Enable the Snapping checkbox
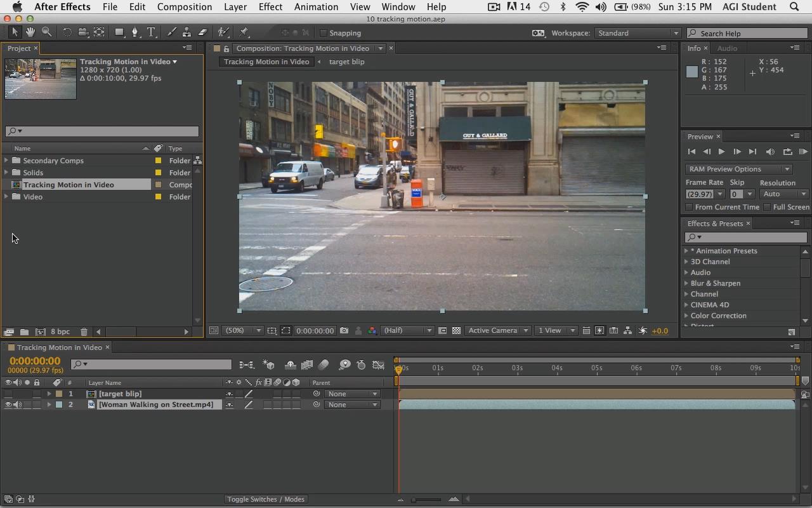Viewport: 812px width, 508px height. pos(323,33)
